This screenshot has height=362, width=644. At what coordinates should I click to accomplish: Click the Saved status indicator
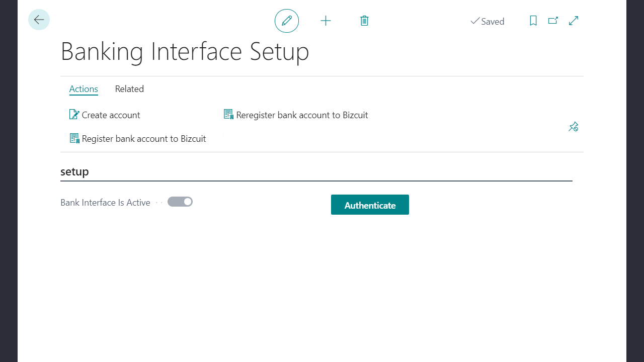(487, 22)
